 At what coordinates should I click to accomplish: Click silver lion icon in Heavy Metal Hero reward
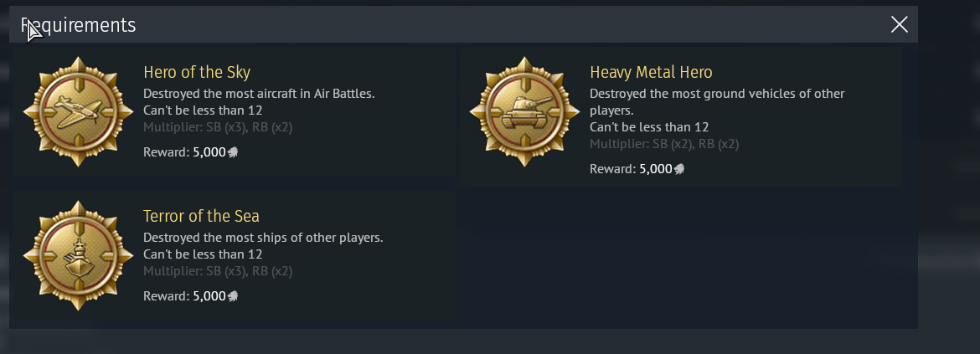pyautogui.click(x=679, y=169)
